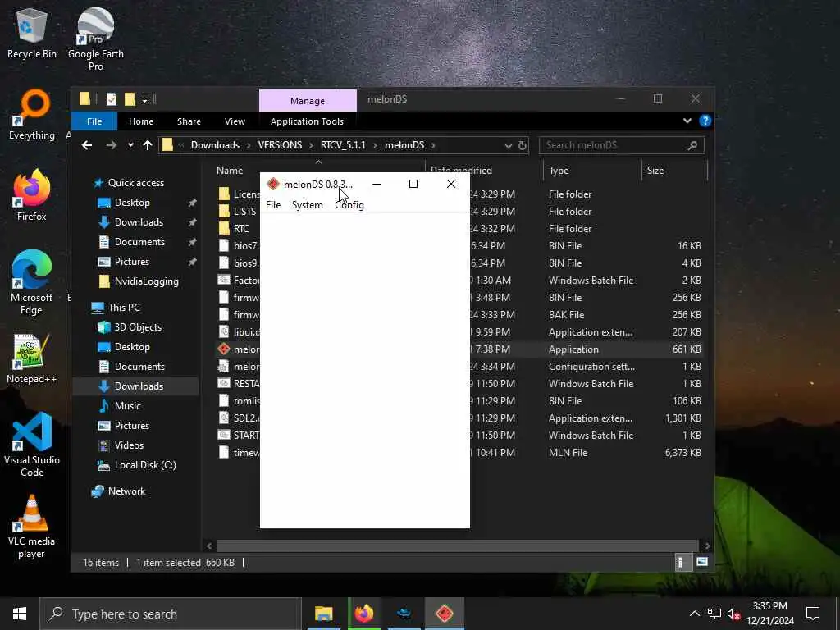Select Downloads in the breadcrumb path
Screen dimensions: 840x630
(216, 145)
